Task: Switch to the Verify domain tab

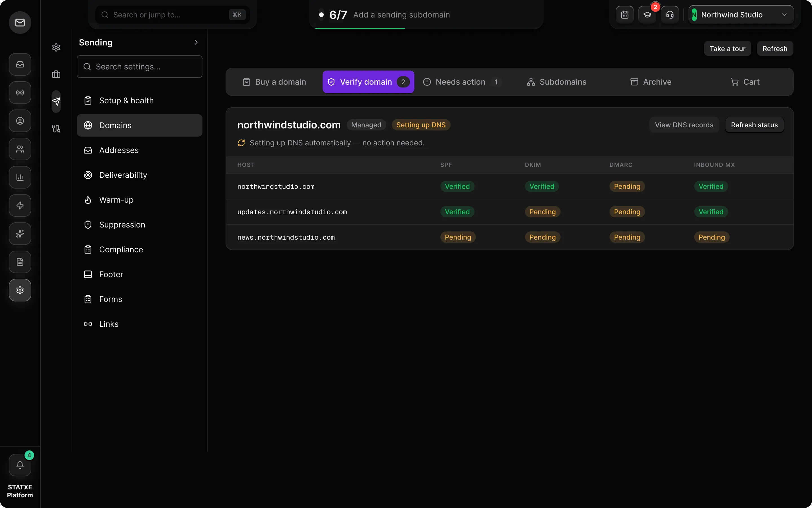Action: coord(368,82)
